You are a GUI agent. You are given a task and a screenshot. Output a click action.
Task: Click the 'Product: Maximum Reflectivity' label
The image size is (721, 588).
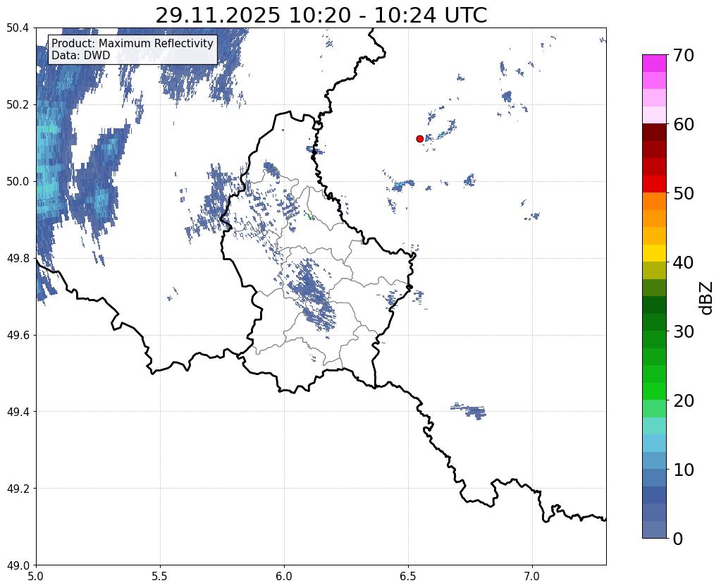pos(133,43)
